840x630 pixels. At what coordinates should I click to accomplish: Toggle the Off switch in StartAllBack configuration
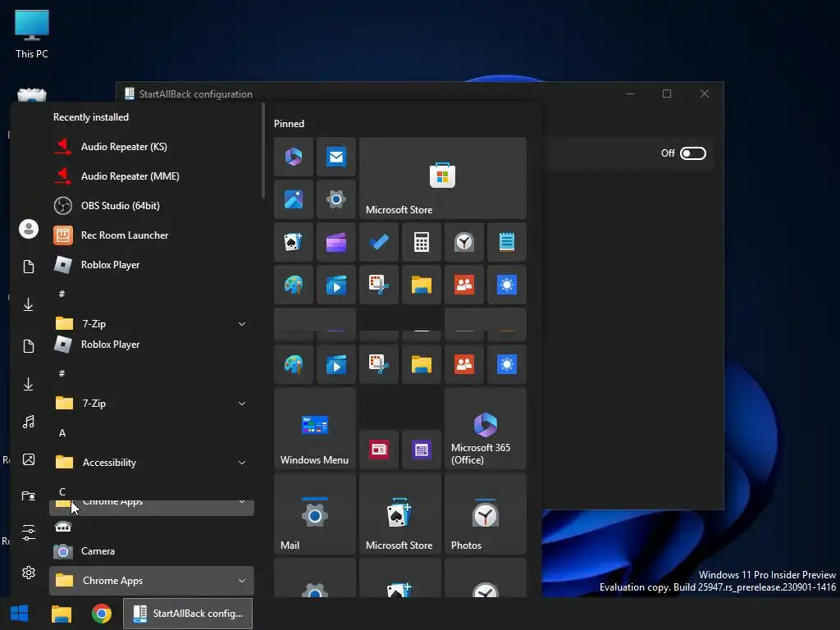point(692,153)
